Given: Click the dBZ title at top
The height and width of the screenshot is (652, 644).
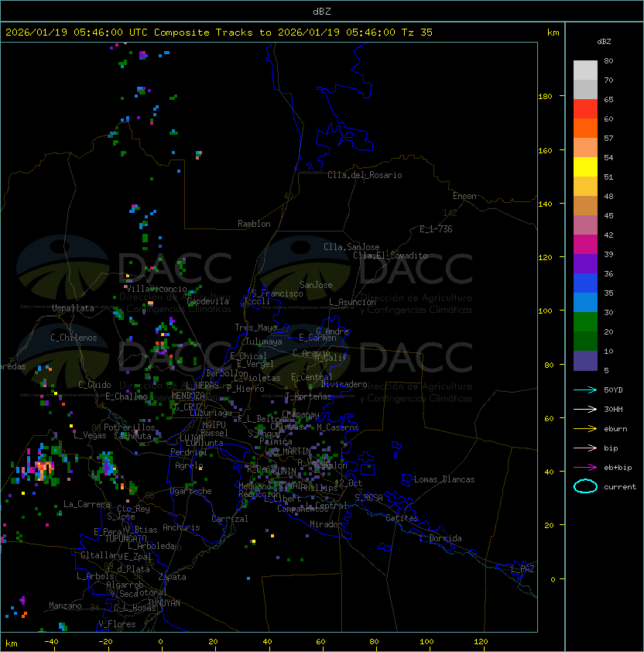Looking at the screenshot, I should (x=322, y=11).
